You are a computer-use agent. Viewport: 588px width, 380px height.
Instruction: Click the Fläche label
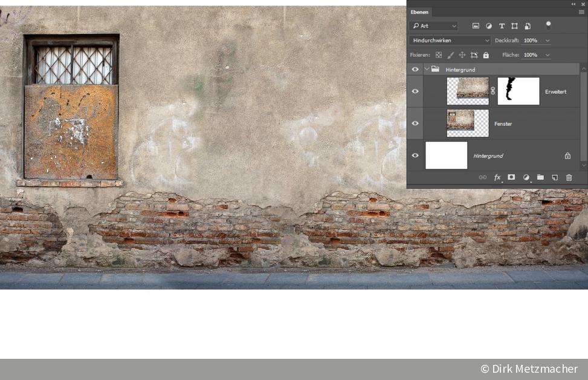coord(511,55)
